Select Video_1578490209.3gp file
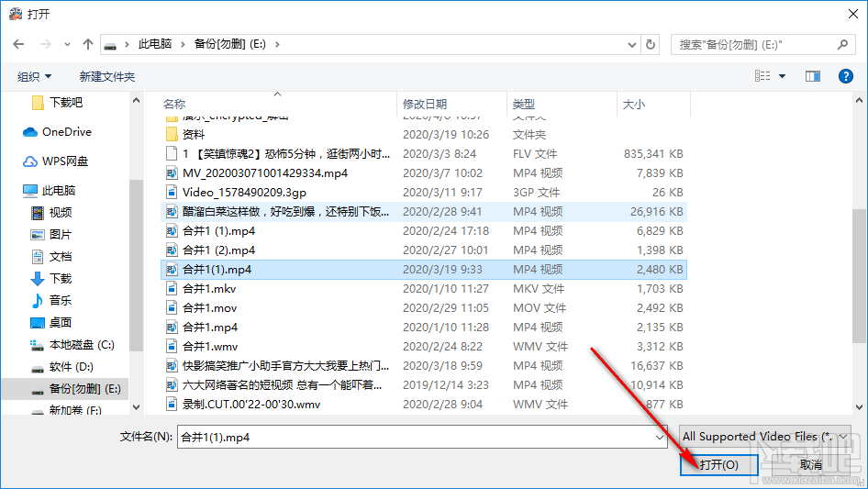The image size is (868, 489). click(x=424, y=192)
